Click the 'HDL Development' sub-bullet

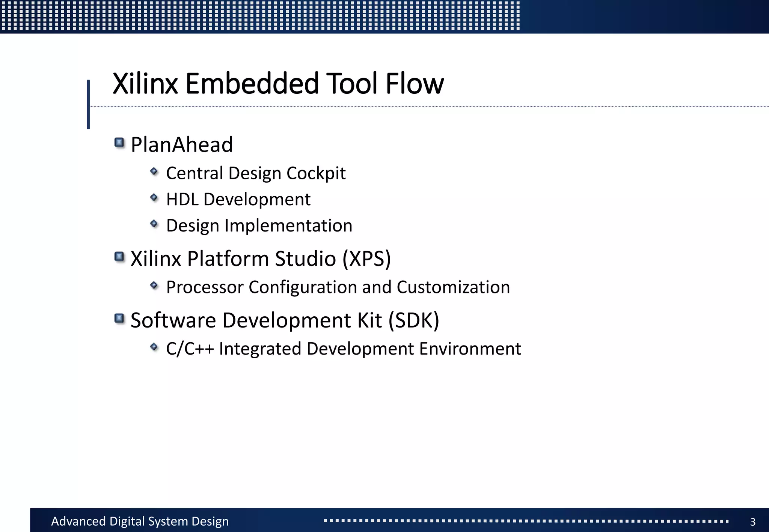pyautogui.click(x=238, y=199)
